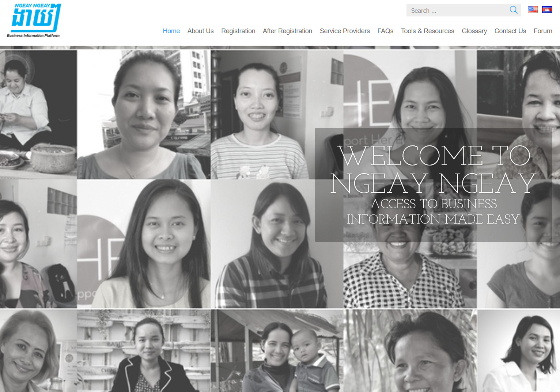560x392 pixels.
Task: Open the Forum page
Action: click(x=543, y=31)
